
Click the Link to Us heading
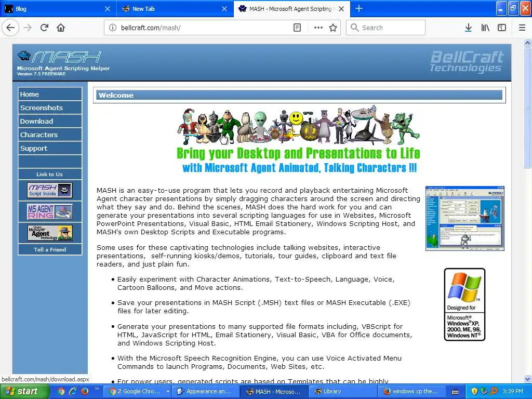(49, 175)
